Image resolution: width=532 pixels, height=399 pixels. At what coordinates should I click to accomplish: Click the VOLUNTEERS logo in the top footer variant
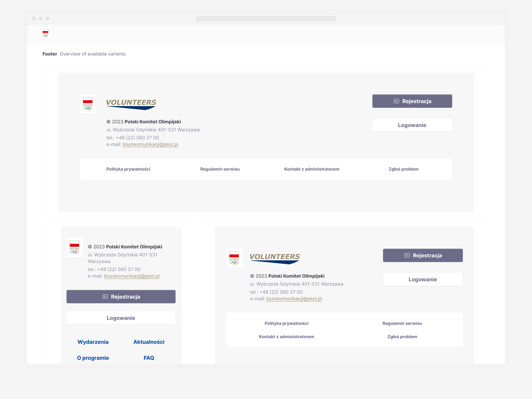[x=131, y=104]
